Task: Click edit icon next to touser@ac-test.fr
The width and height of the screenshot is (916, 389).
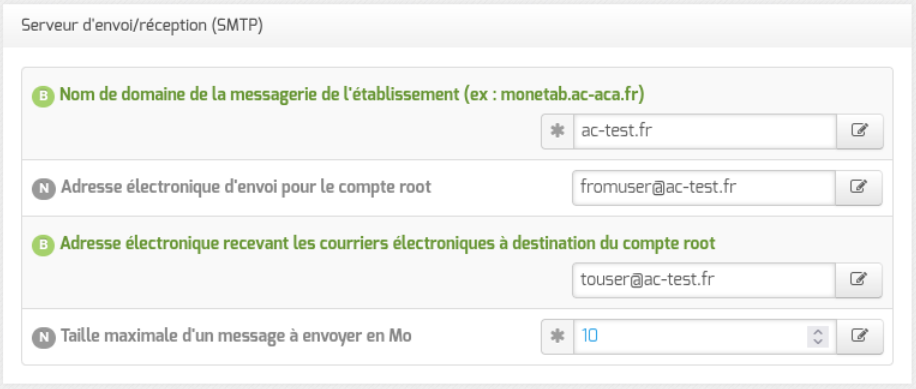Action: click(858, 280)
